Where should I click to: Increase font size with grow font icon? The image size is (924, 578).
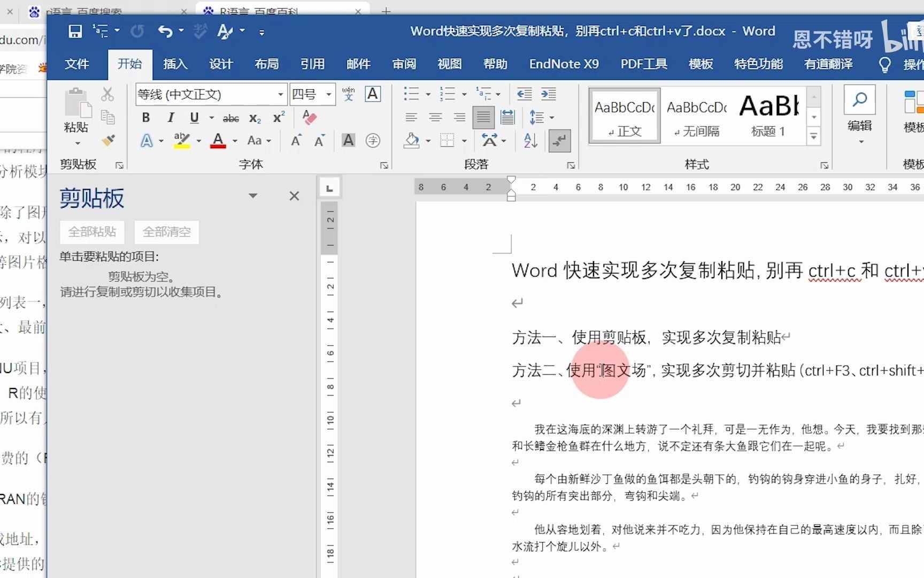click(x=296, y=141)
